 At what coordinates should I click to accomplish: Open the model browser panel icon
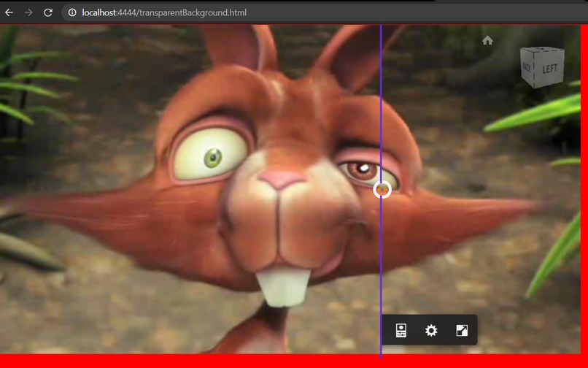[x=401, y=331]
